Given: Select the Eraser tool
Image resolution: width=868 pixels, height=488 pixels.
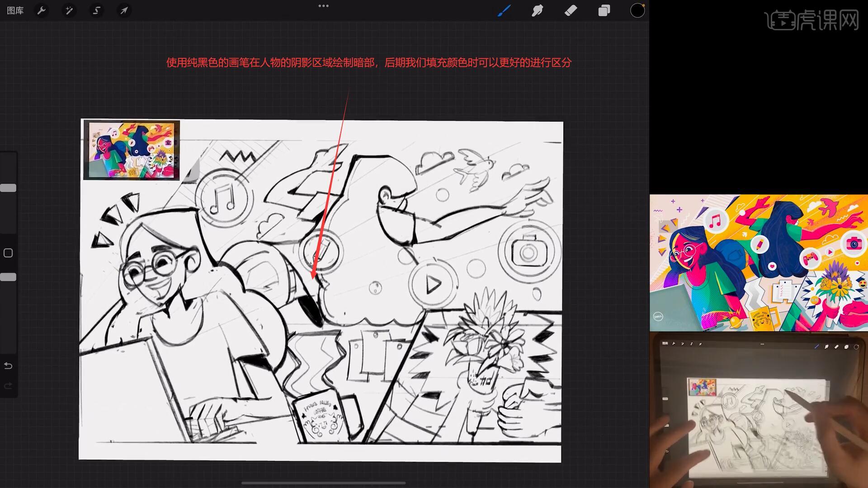Looking at the screenshot, I should click(571, 10).
